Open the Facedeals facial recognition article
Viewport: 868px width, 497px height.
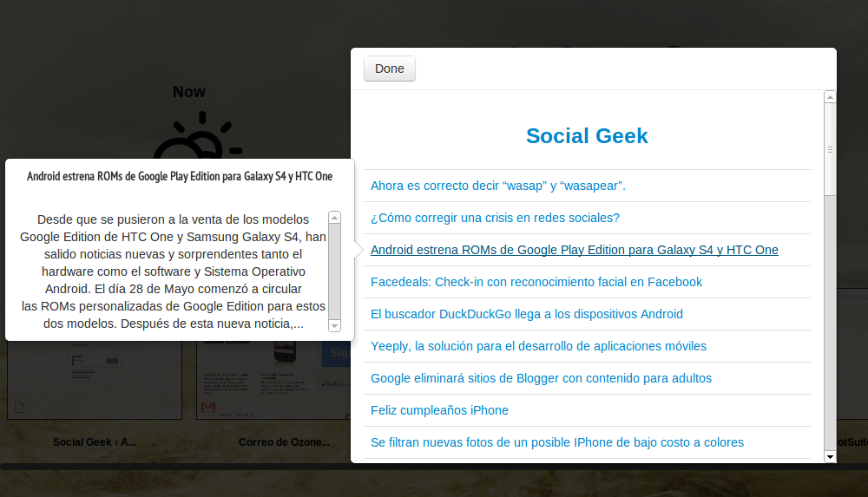[x=536, y=282]
